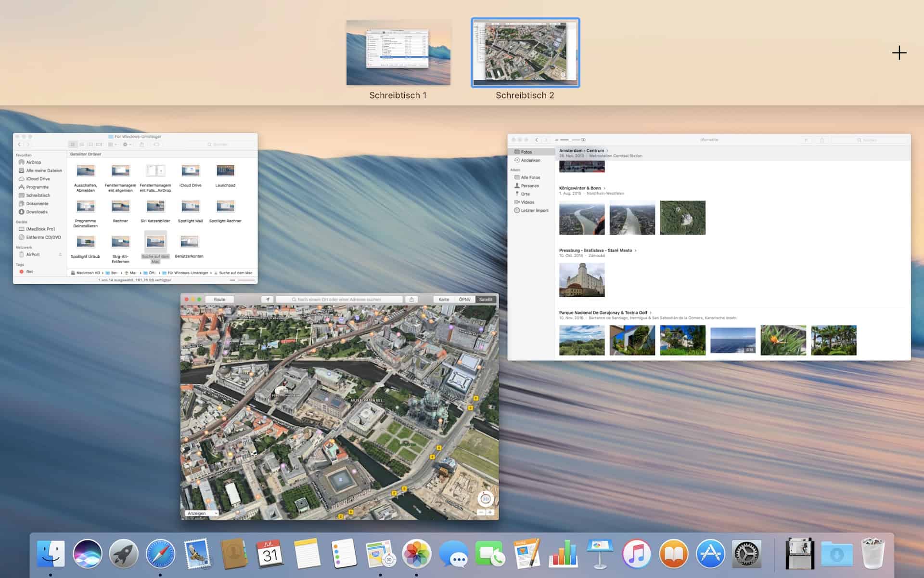Switch Maps to Karte view

(x=444, y=300)
